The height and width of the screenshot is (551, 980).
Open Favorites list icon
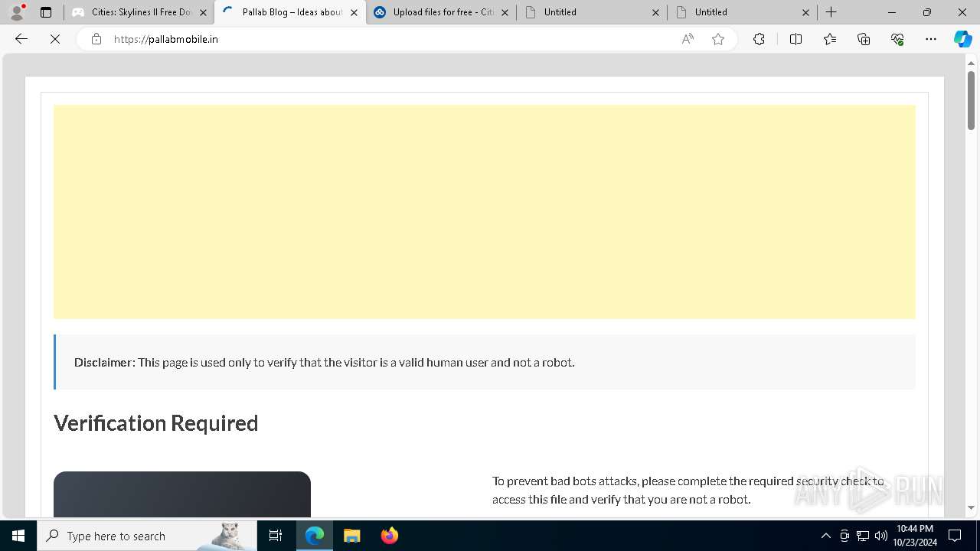(830, 39)
